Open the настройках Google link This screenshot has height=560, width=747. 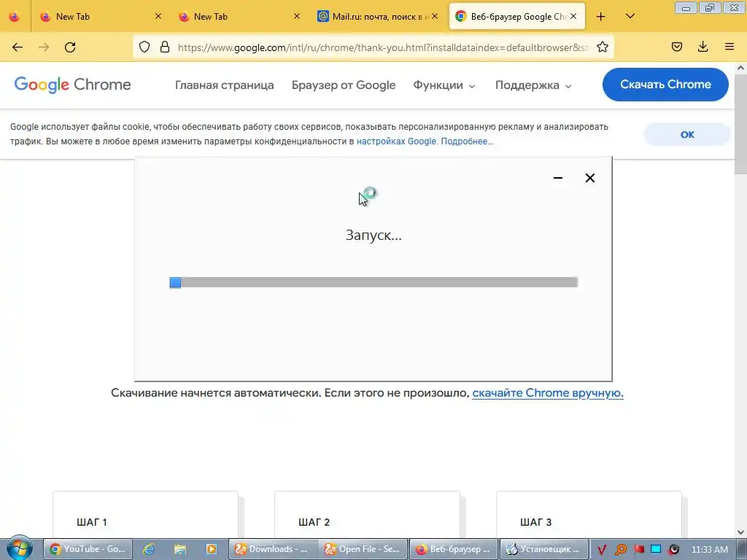(x=396, y=141)
